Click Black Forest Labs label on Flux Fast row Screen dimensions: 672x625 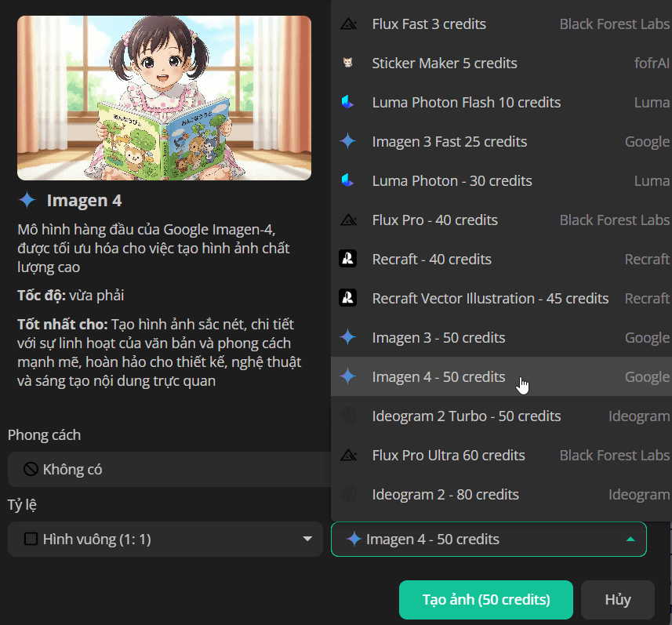click(x=614, y=24)
